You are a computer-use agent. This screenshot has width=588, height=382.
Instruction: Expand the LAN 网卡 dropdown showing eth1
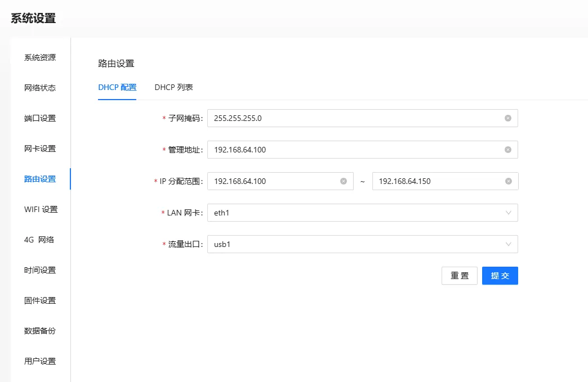(x=362, y=213)
